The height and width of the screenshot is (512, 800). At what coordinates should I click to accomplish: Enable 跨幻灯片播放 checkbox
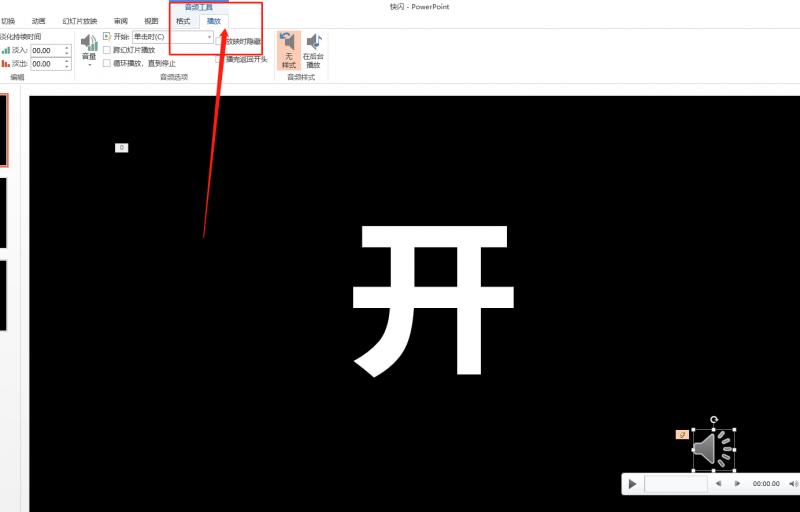click(x=107, y=50)
